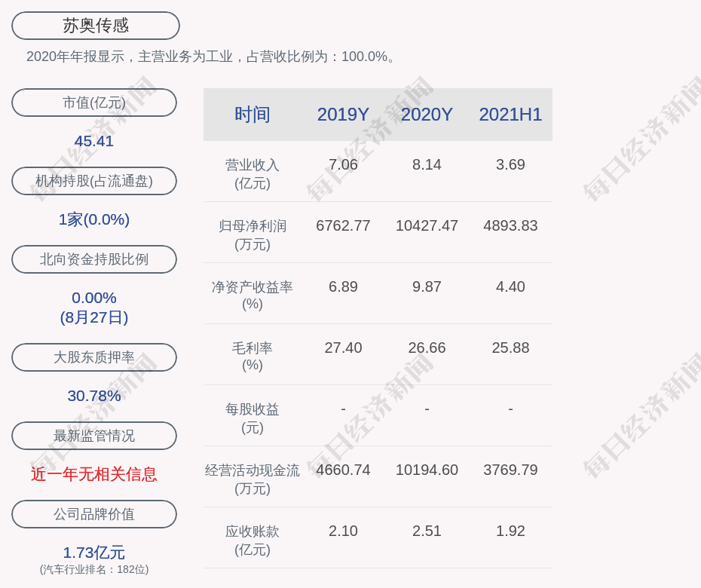701x588 pixels.
Task: Click the 大股东质押率 pill label
Action: tap(94, 357)
